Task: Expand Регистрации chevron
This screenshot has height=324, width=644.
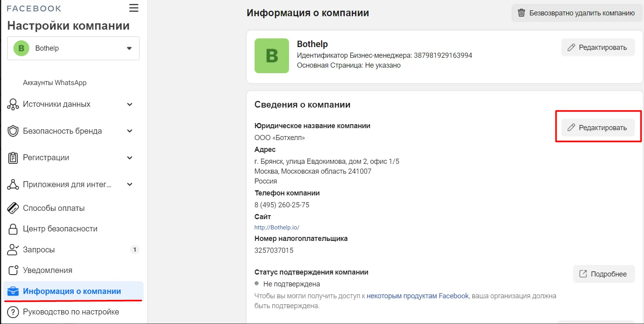Action: (x=130, y=158)
